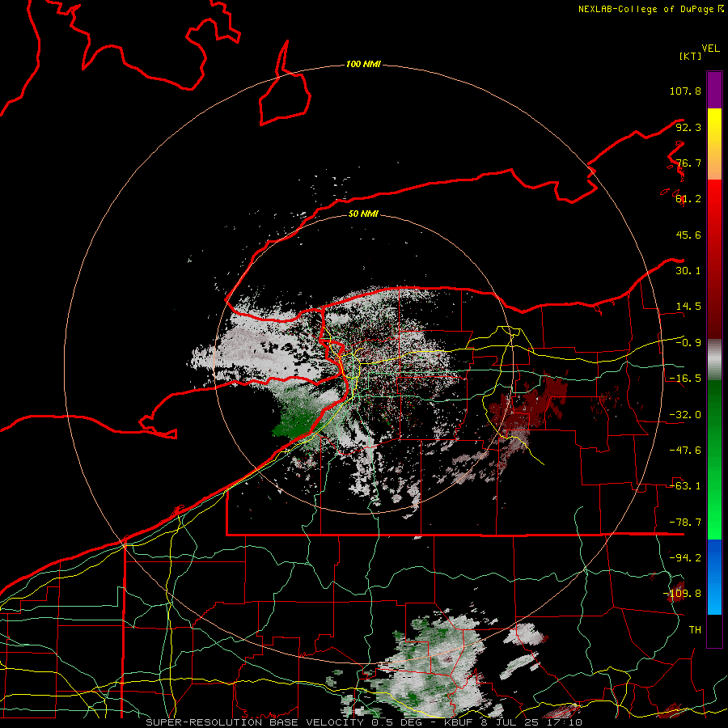Click the 107.8 velocity scale value
The width and height of the screenshot is (728, 728).
point(685,91)
